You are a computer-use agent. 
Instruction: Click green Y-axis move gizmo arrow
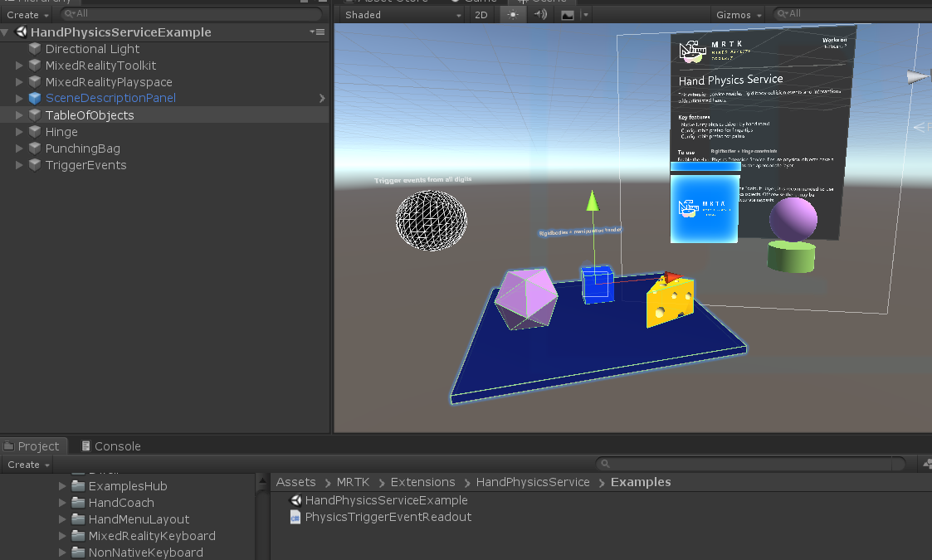point(592,201)
